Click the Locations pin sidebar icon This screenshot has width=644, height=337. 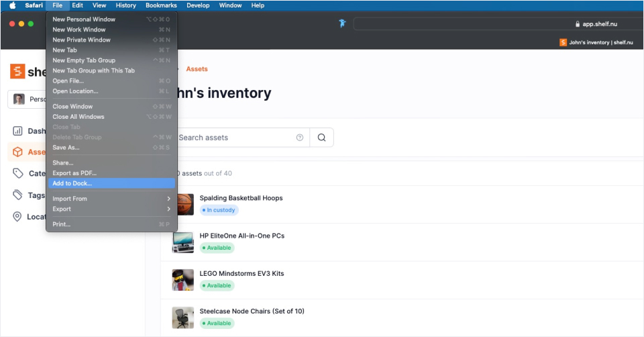tap(17, 217)
